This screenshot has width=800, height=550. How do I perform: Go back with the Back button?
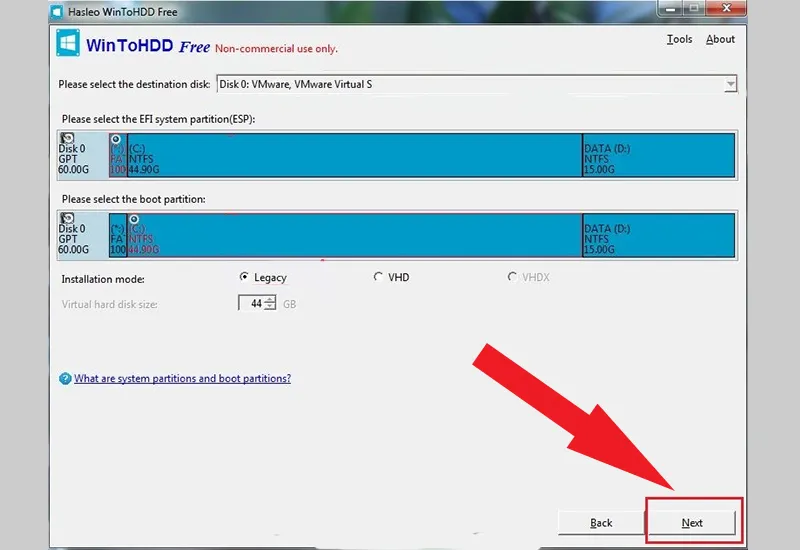[x=601, y=523]
